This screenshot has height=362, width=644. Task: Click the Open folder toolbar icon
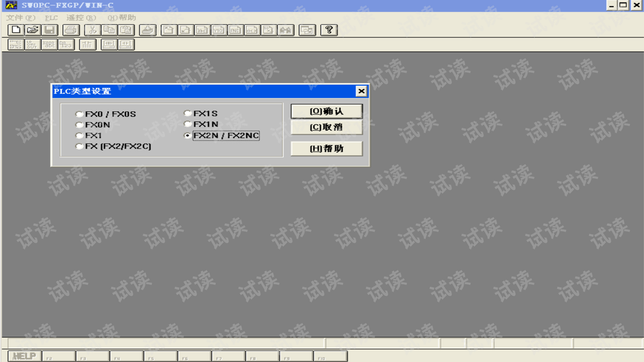pyautogui.click(x=33, y=30)
